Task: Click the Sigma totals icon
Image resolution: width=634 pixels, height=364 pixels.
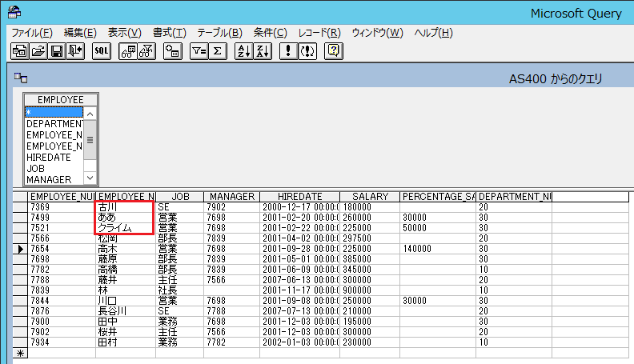Action: [217, 51]
